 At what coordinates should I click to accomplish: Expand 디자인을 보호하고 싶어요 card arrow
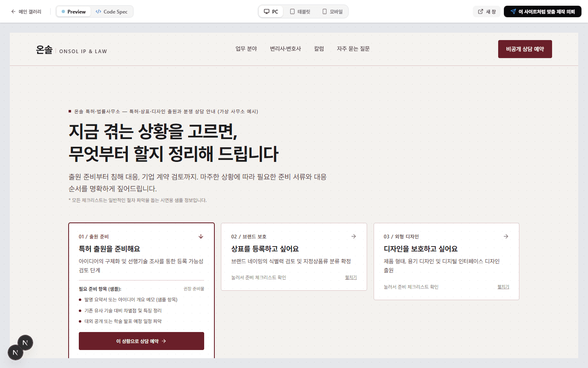506,236
